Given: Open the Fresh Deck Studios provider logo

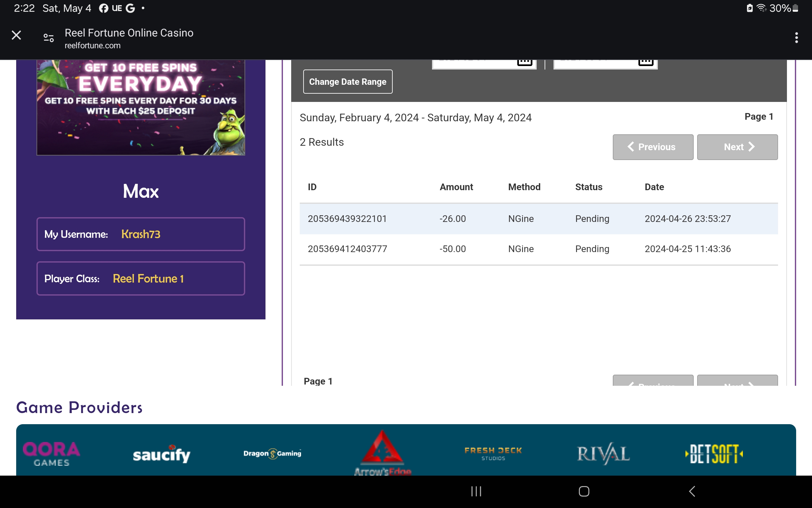Looking at the screenshot, I should (493, 454).
